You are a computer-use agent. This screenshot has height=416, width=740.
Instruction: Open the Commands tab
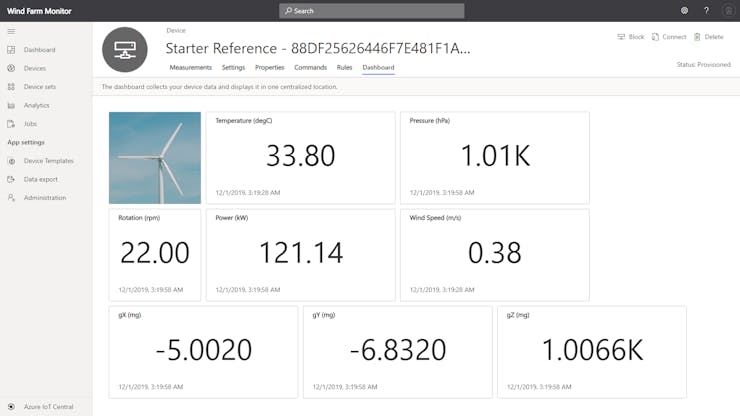coord(310,68)
